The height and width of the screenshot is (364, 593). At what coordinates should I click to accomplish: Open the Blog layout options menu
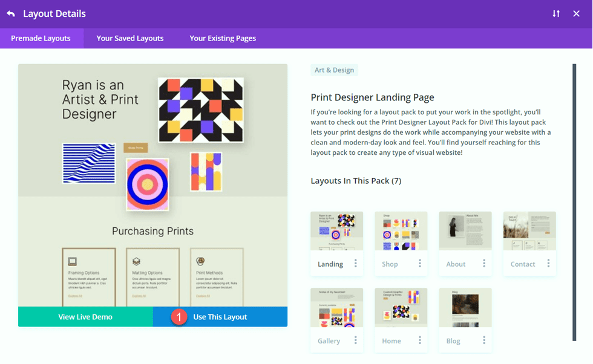tap(483, 340)
